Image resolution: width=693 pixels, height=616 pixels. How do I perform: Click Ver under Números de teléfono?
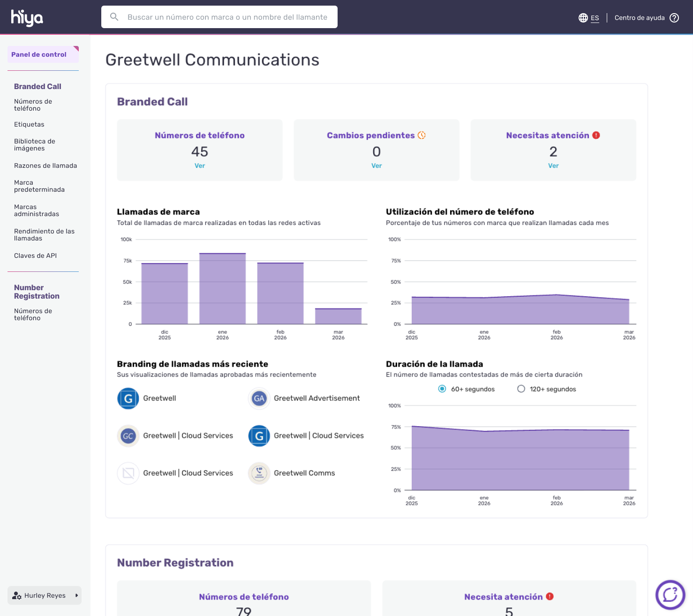pyautogui.click(x=200, y=166)
